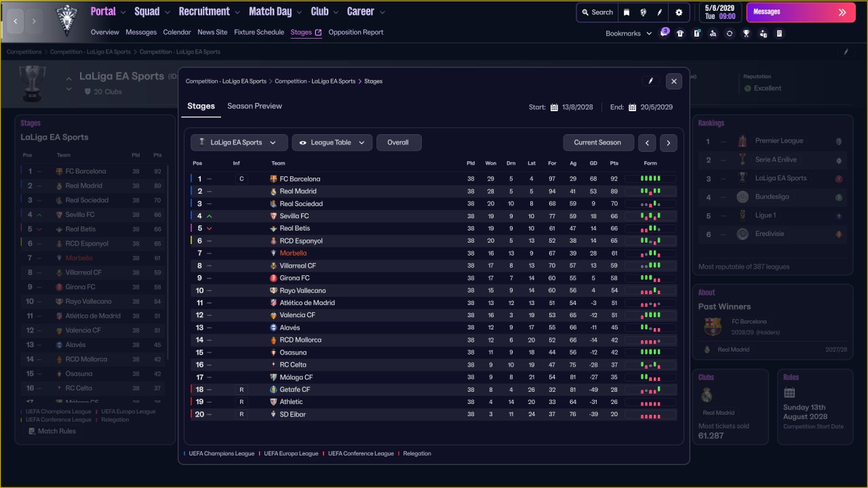Click Atlético de Madrid in the league table
Viewport: 868px width, 488px height.
point(307,303)
